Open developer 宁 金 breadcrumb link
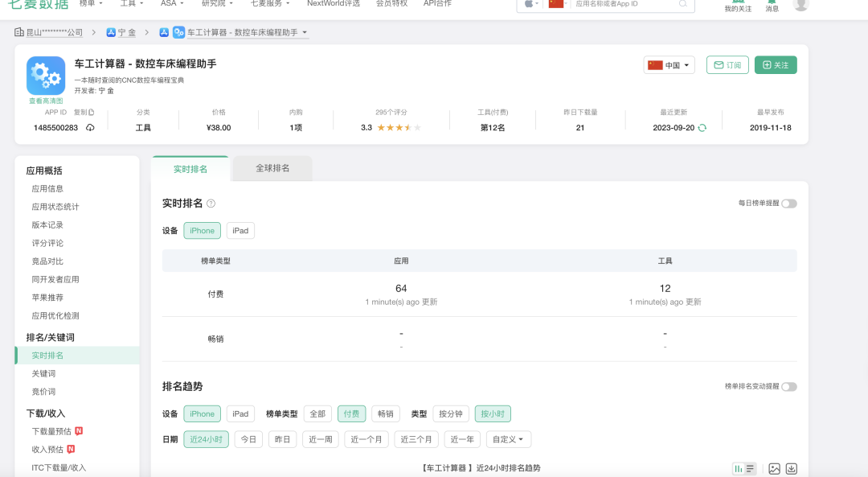The image size is (868, 477). point(127,33)
